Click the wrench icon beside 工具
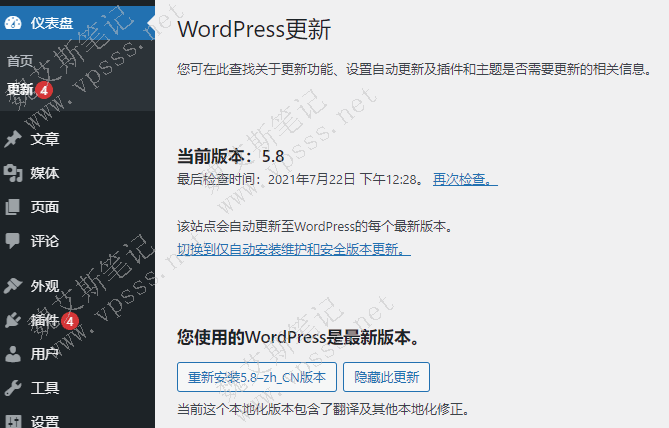This screenshot has height=428, width=669. [13, 388]
